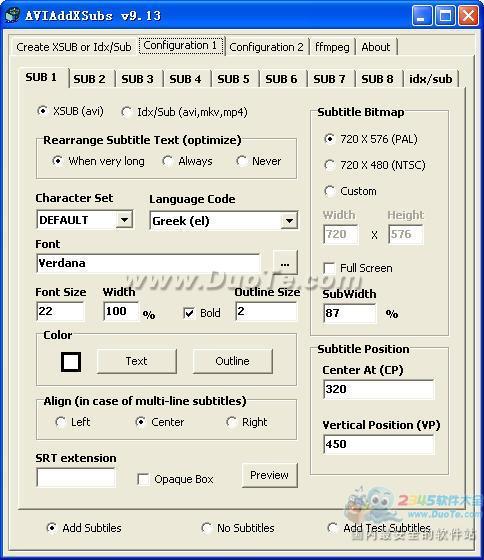Click the Preview button
Screen dimensions: 484x560
click(x=269, y=475)
